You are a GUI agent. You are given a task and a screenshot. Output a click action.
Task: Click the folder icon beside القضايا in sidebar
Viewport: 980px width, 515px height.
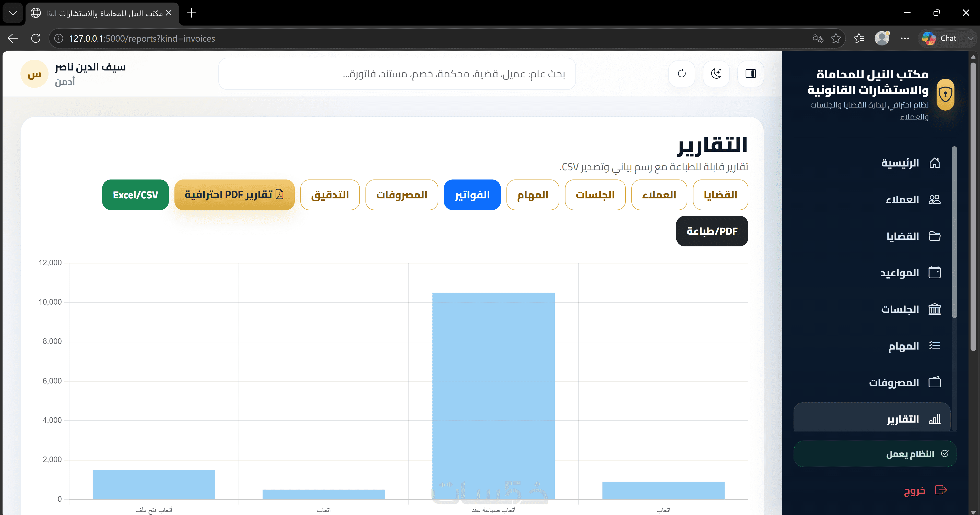pos(934,236)
